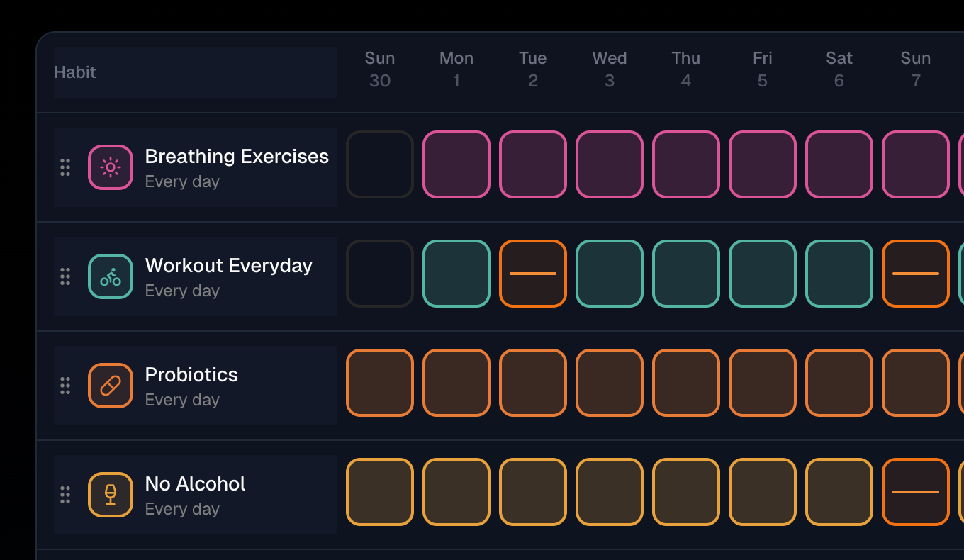
Task: Click the No Alcohol wine glass icon
Action: point(111,495)
